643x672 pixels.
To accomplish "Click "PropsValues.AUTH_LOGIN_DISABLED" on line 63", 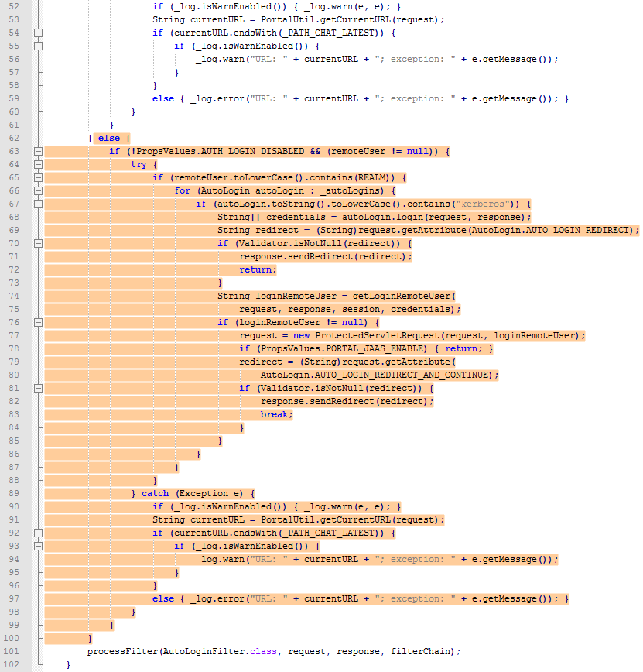I will tap(221, 151).
